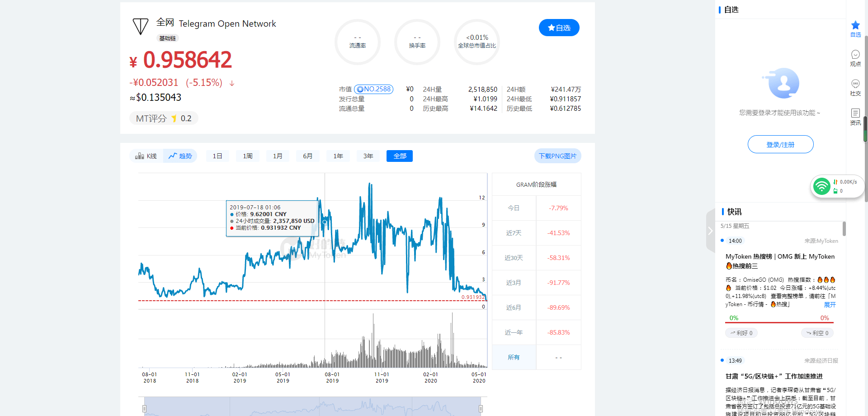Open the 观点 opinions sidebar icon
The width and height of the screenshot is (868, 416).
pos(855,58)
